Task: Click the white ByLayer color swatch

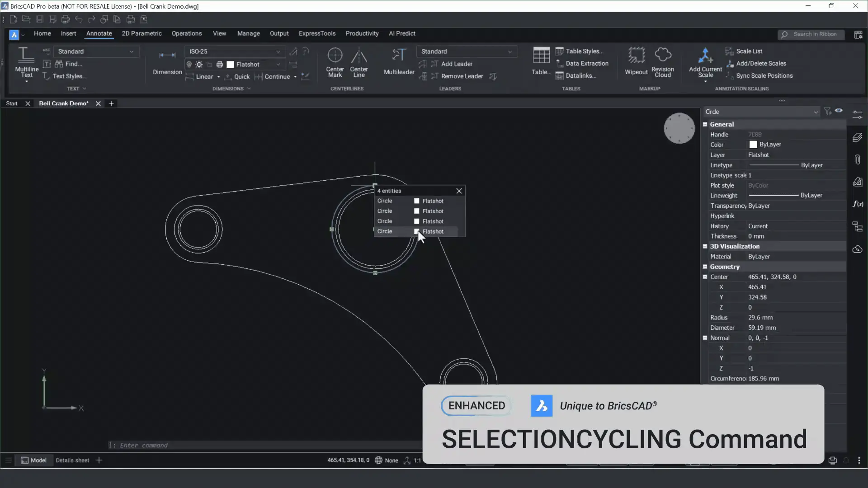Action: (x=753, y=145)
